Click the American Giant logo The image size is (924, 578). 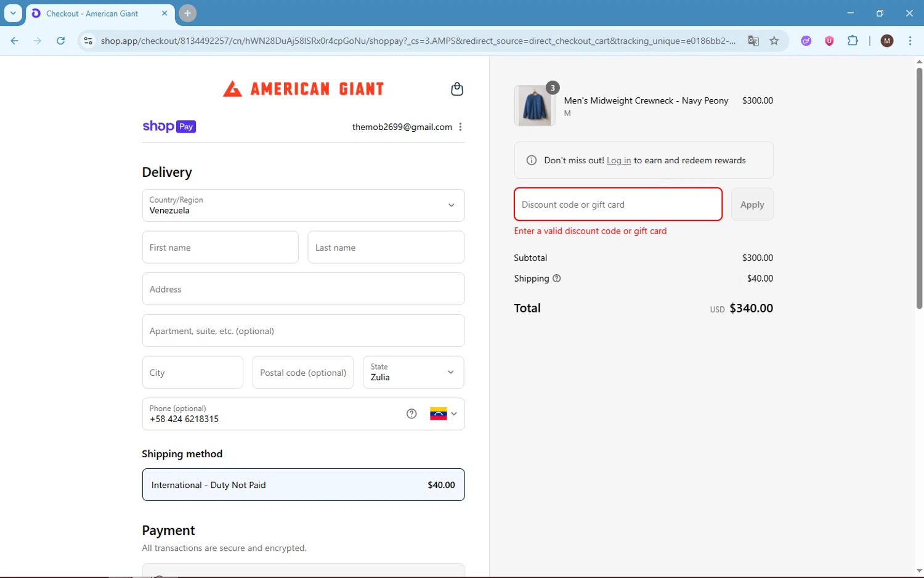(304, 89)
